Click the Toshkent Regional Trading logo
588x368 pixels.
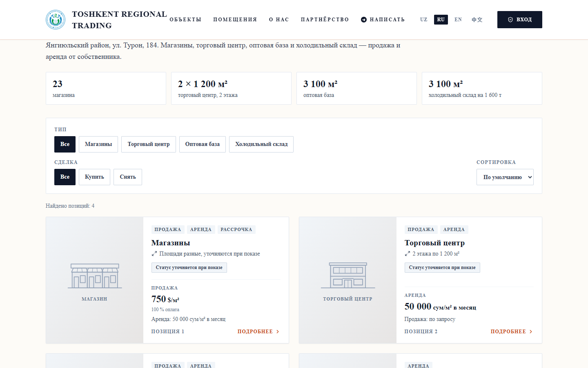56,20
